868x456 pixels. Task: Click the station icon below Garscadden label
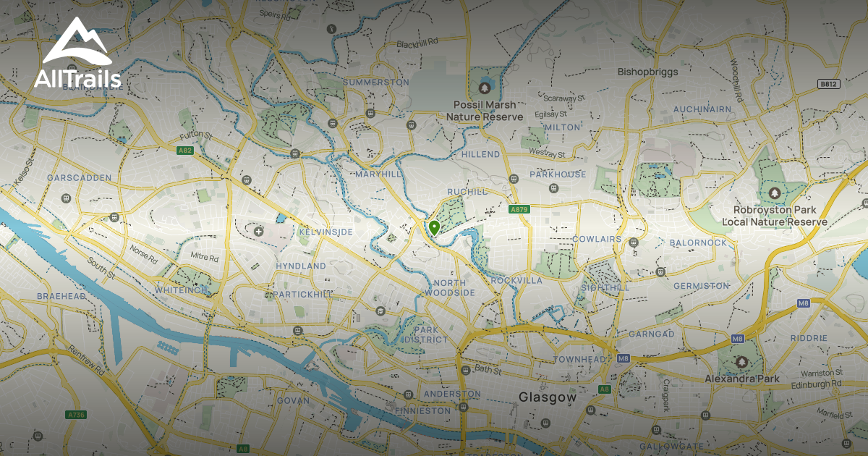[66, 196]
